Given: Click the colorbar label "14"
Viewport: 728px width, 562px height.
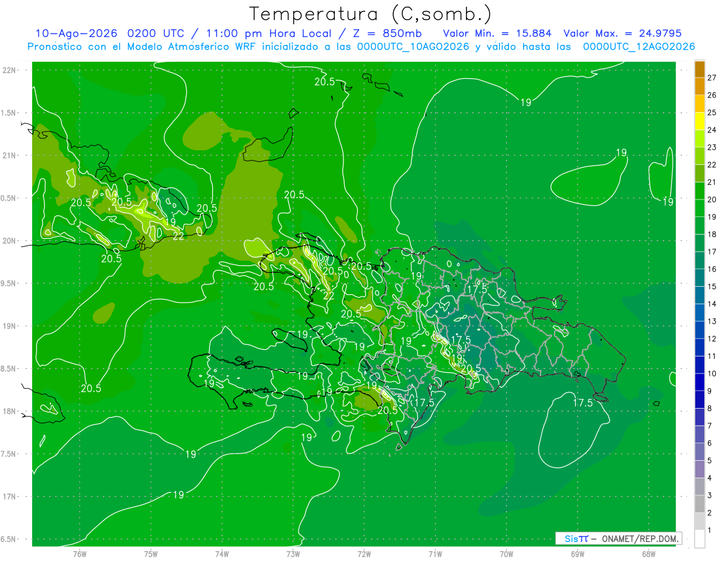Looking at the screenshot, I should 712,304.
